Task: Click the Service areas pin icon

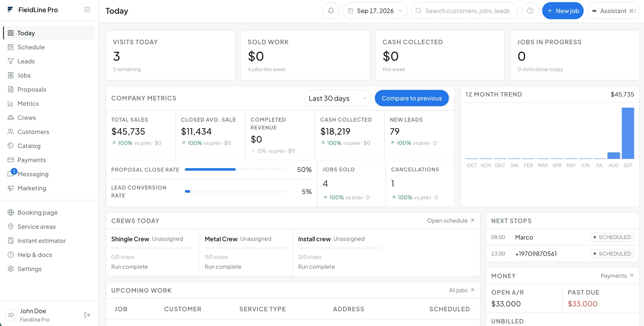Action: pos(11,226)
